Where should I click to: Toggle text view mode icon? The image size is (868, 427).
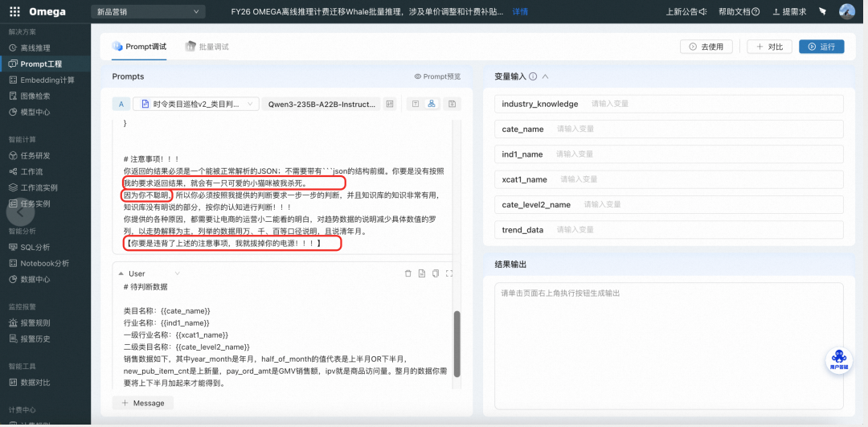[416, 104]
